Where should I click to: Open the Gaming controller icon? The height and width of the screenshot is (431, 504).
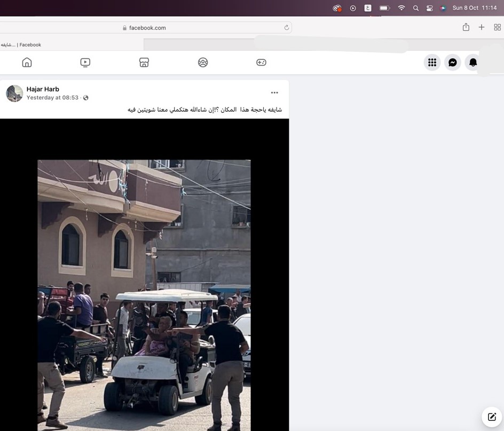(261, 62)
